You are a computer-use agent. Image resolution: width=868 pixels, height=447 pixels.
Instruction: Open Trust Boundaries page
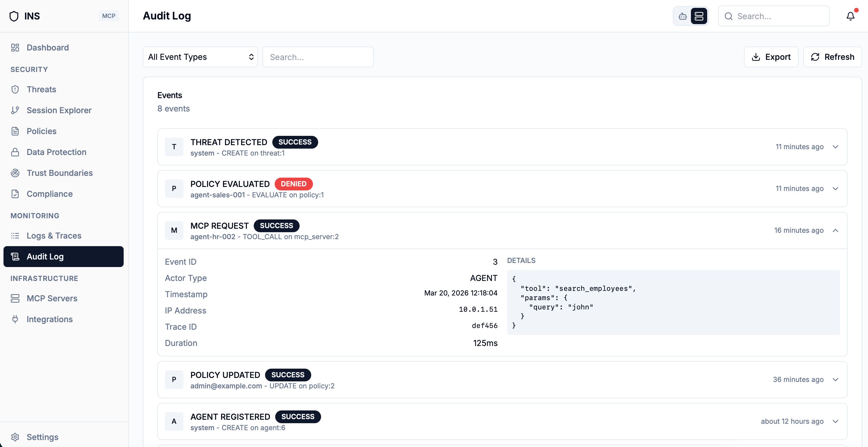pos(63,173)
